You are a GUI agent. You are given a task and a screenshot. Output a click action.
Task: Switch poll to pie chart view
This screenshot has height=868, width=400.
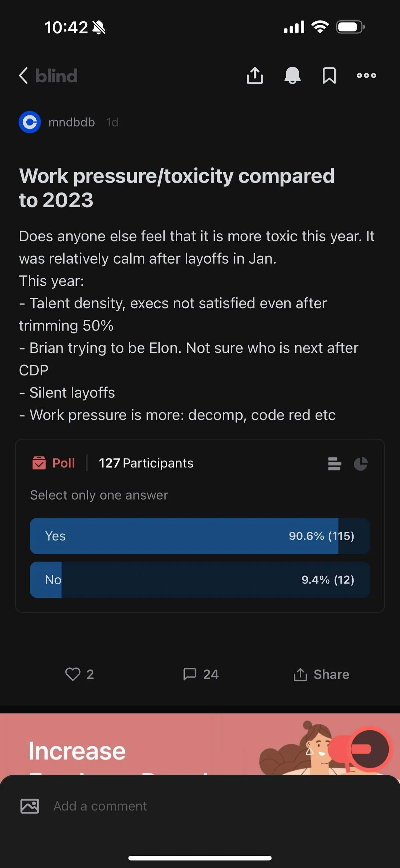(x=361, y=464)
